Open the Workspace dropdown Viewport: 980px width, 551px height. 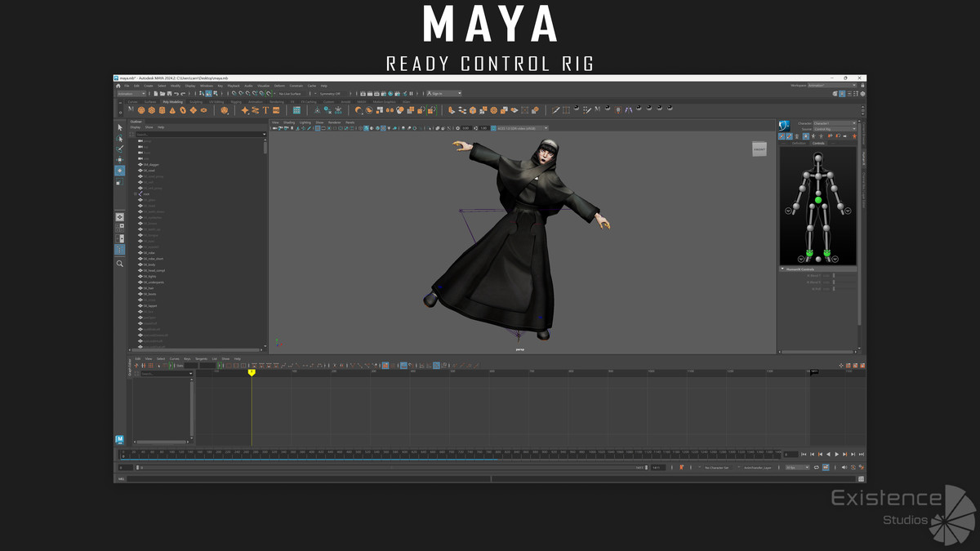tap(831, 86)
